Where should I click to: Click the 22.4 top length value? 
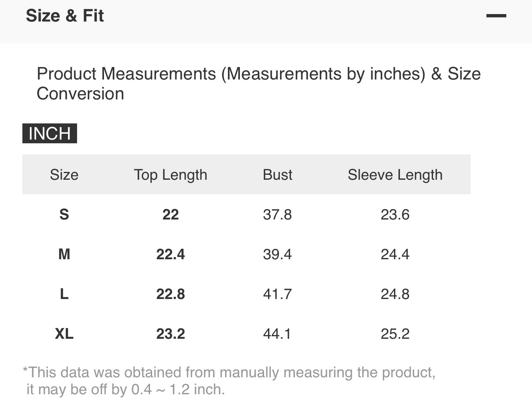click(x=170, y=254)
